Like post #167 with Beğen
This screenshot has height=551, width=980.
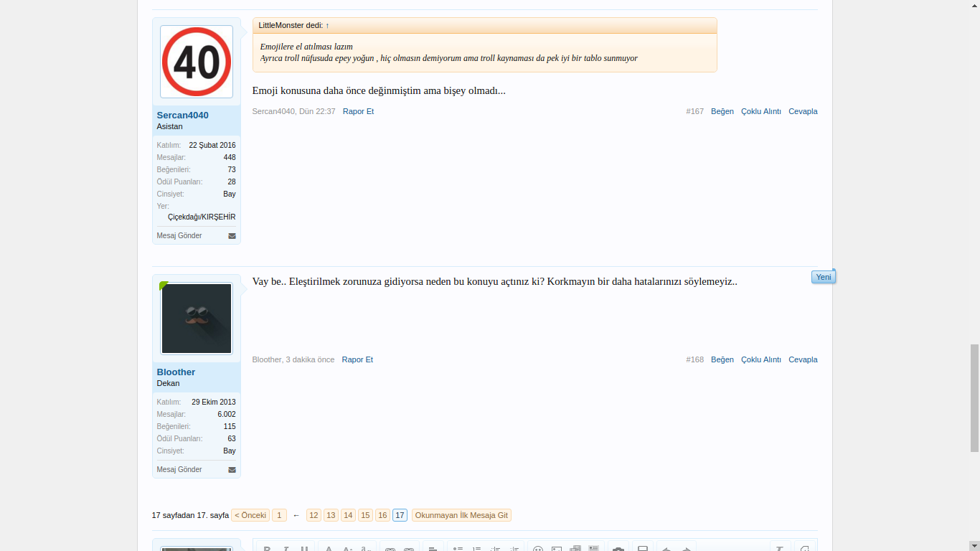[x=722, y=111]
